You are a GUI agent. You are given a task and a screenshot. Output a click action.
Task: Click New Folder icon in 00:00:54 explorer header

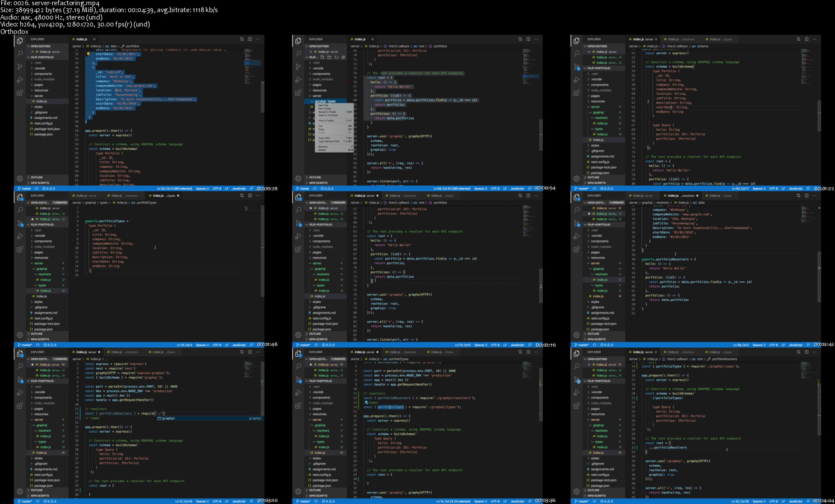(329, 57)
